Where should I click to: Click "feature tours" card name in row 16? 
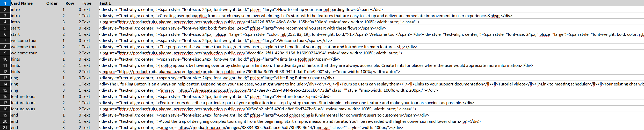pyautogui.click(x=23, y=97)
